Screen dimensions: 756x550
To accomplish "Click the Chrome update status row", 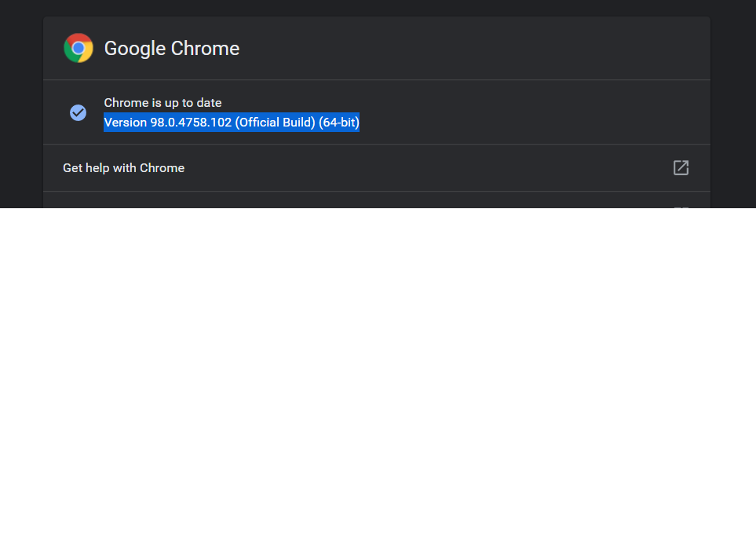I will 377,112.
